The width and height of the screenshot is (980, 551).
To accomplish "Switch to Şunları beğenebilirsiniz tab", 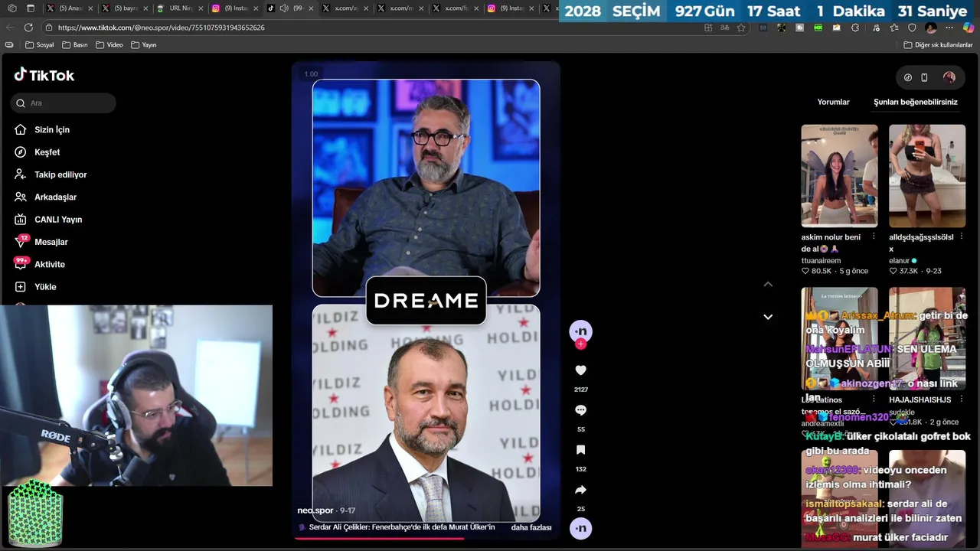I will (916, 102).
